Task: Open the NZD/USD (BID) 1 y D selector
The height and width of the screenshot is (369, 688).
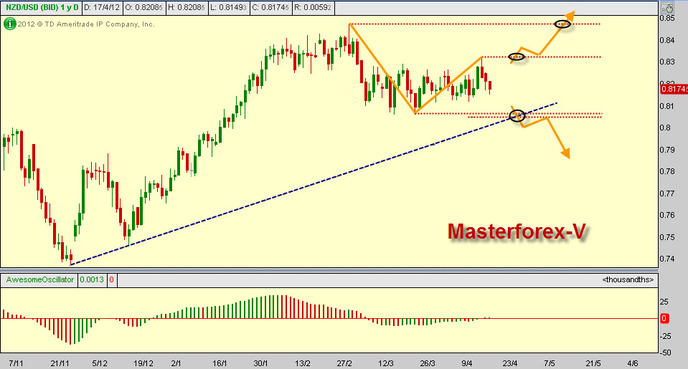Action: click(x=42, y=8)
